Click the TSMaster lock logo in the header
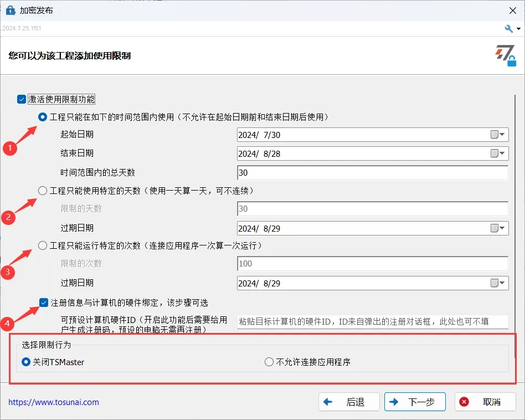 coord(506,57)
